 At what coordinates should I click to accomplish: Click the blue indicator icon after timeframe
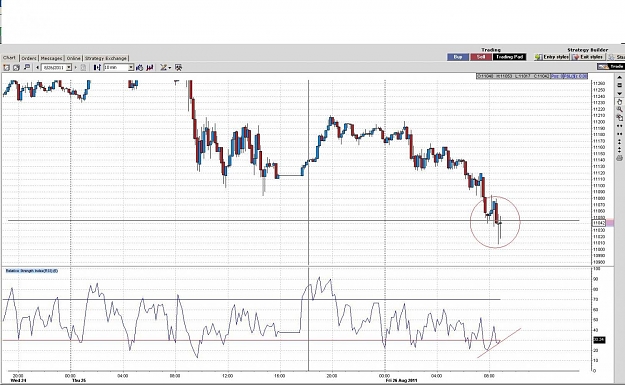pos(139,68)
